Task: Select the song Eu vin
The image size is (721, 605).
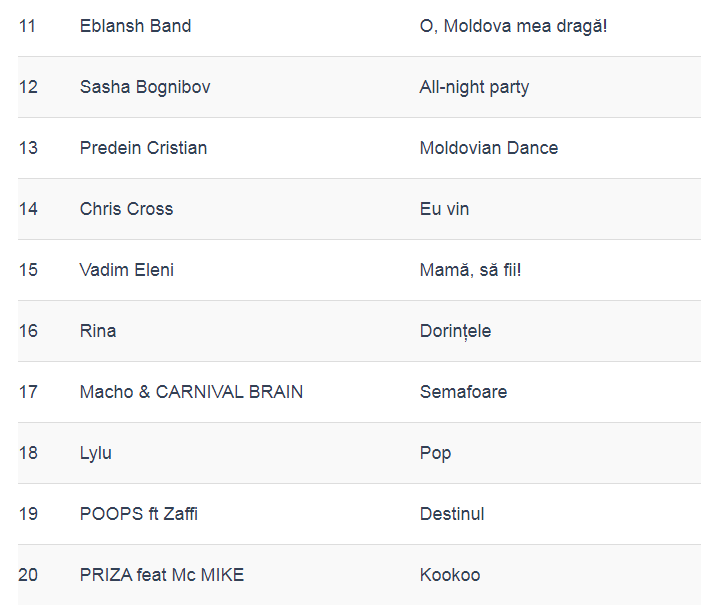Action: tap(444, 209)
